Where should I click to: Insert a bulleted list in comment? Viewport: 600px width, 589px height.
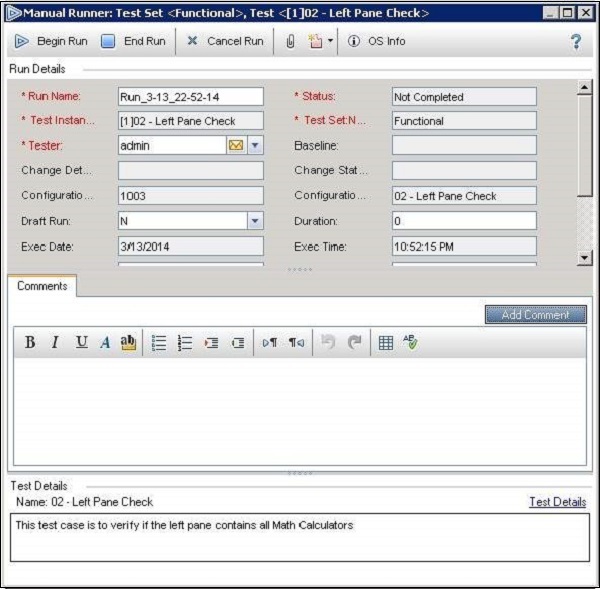coord(158,343)
